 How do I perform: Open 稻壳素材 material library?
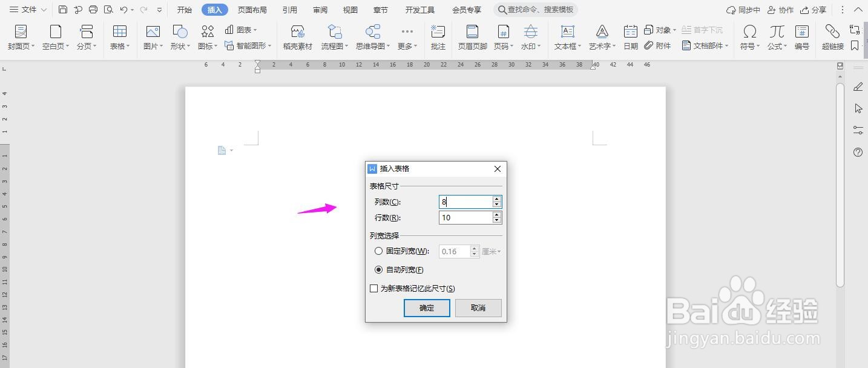(297, 36)
